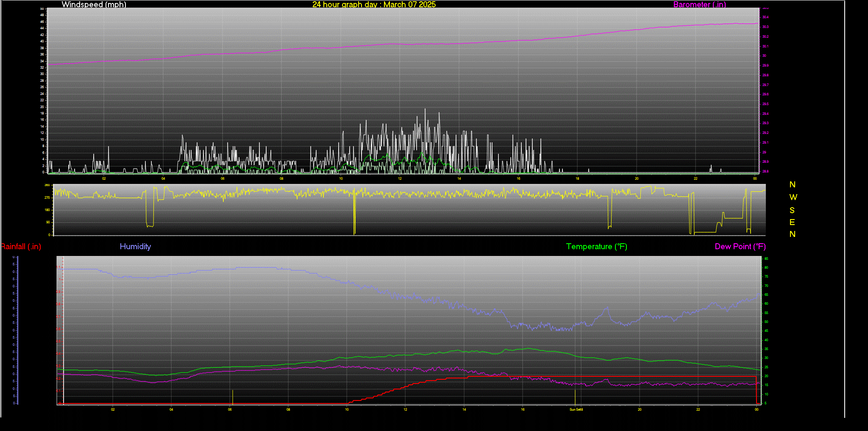This screenshot has width=868, height=431.
Task: Click the "48" windspeed axis value
Action: pyautogui.click(x=42, y=15)
